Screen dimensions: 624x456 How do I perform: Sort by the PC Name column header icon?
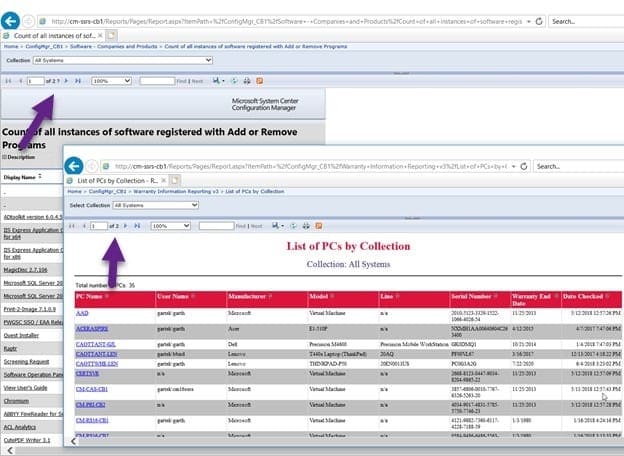(107, 296)
